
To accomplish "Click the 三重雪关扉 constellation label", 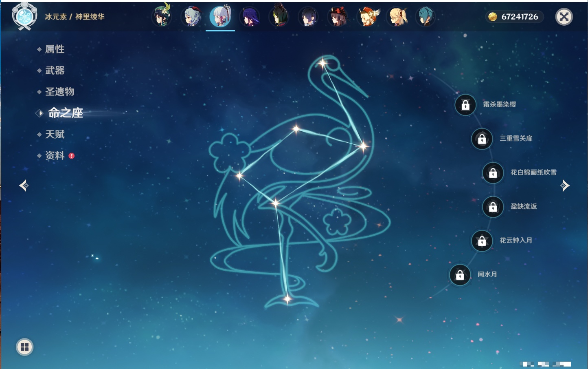I will click(x=516, y=138).
